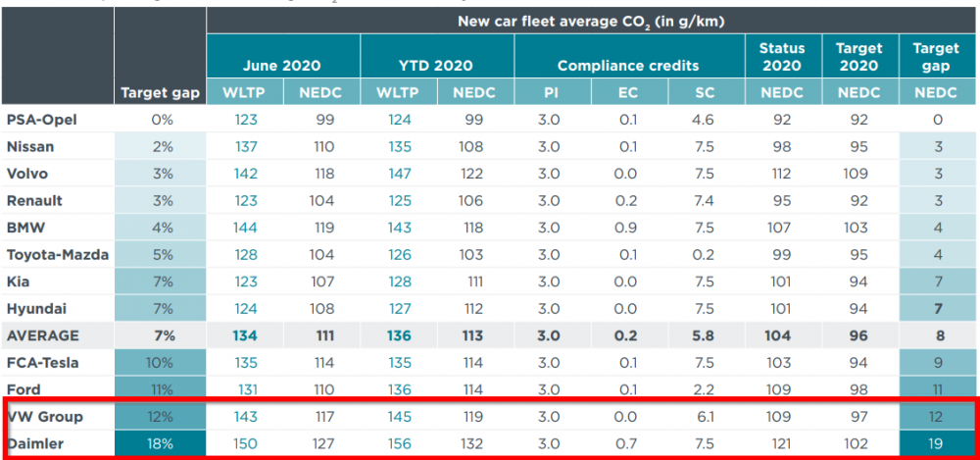This screenshot has width=980, height=460.
Task: Click Ford's Target 2020 value 98
Action: (858, 389)
